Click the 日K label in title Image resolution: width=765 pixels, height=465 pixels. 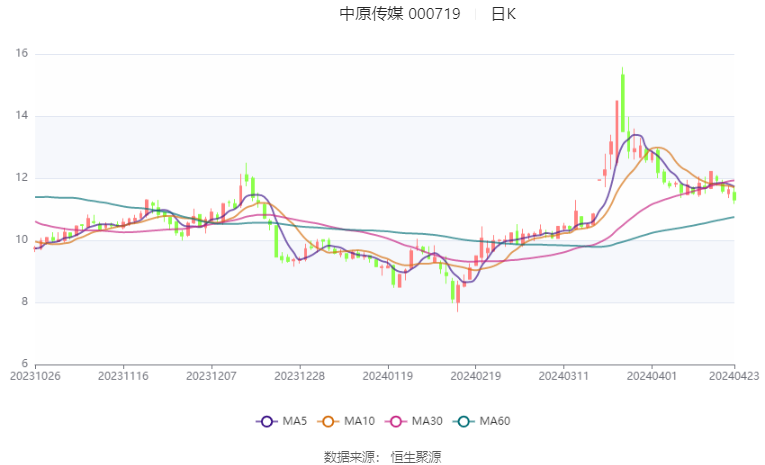[503, 14]
